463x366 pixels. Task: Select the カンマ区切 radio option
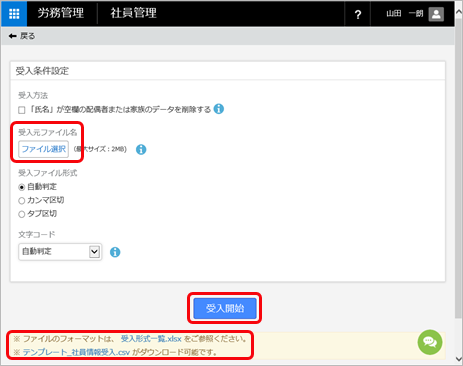22,201
